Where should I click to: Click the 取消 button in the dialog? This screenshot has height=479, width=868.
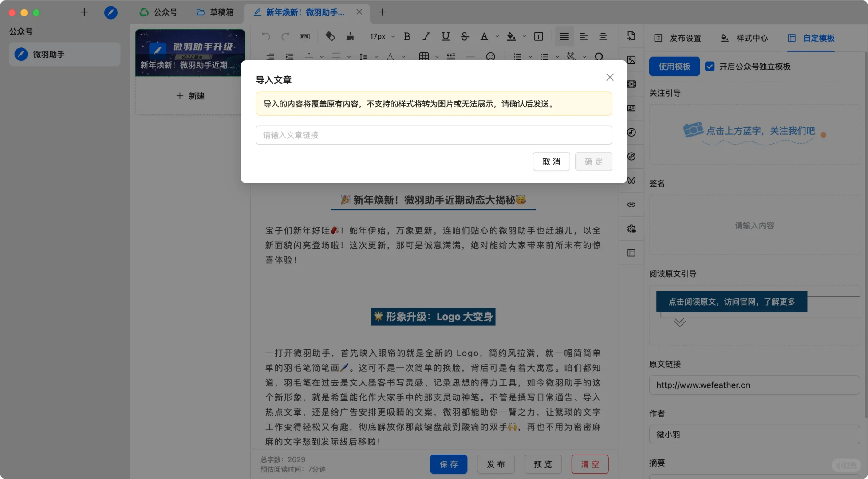(551, 161)
